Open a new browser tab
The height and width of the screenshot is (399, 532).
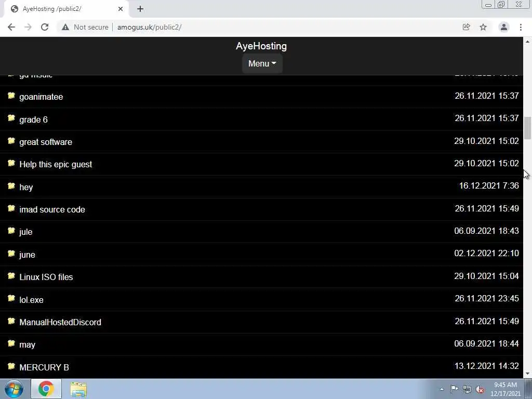[140, 9]
